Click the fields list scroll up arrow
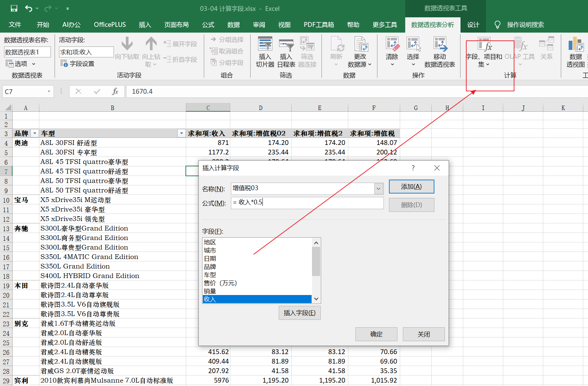This screenshot has height=386, width=588. point(316,243)
